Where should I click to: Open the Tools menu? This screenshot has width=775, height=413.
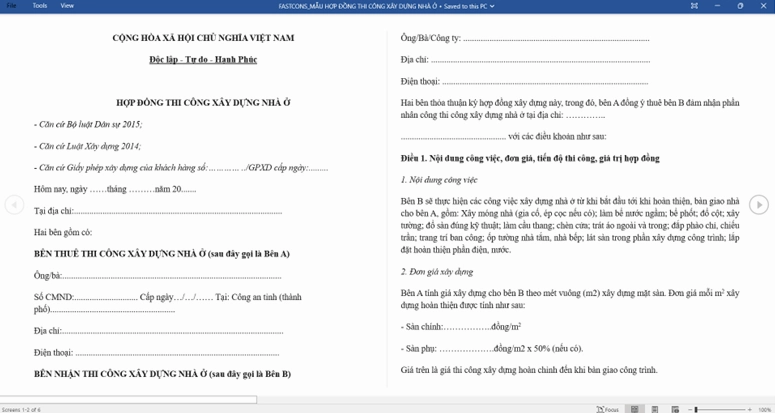40,6
